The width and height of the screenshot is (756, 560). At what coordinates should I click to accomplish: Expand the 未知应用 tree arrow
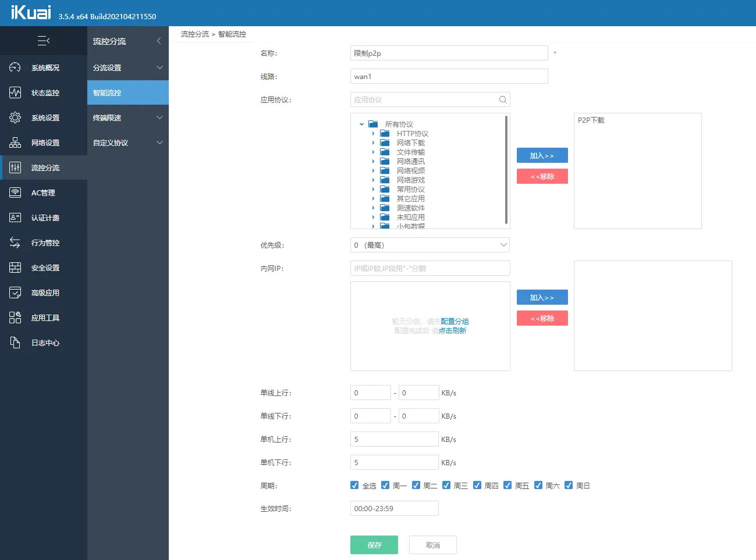[373, 217]
